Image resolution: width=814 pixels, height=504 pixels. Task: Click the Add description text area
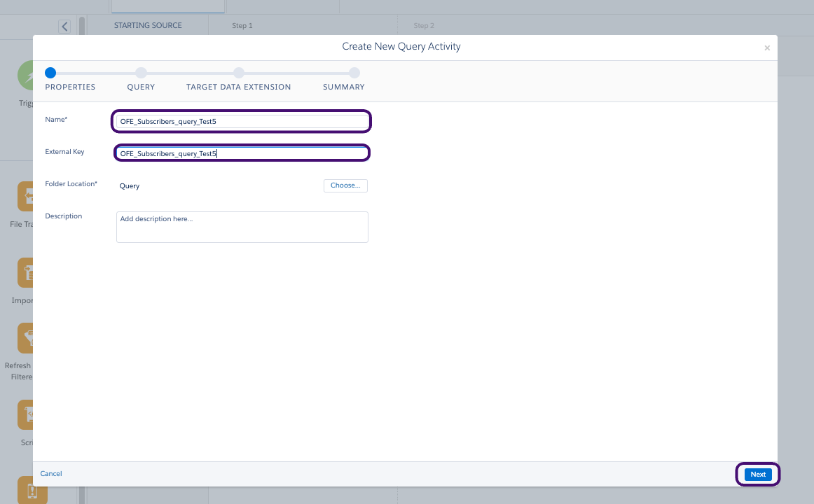point(242,224)
